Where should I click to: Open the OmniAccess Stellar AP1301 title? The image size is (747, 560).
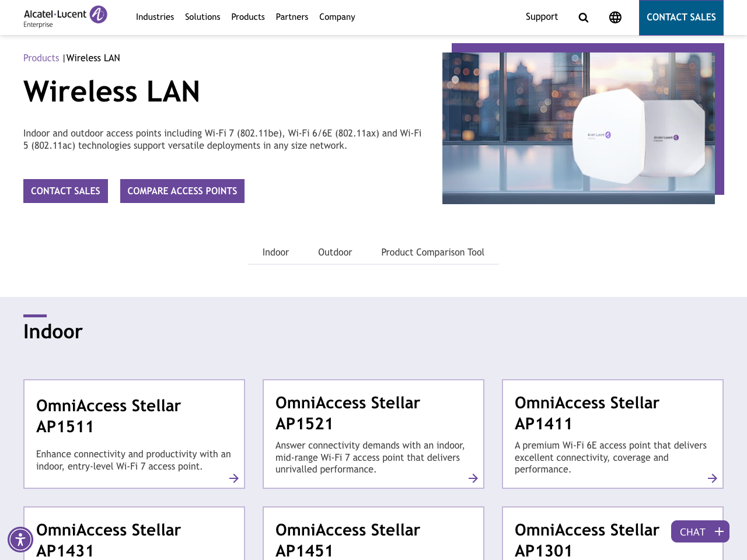(587, 540)
